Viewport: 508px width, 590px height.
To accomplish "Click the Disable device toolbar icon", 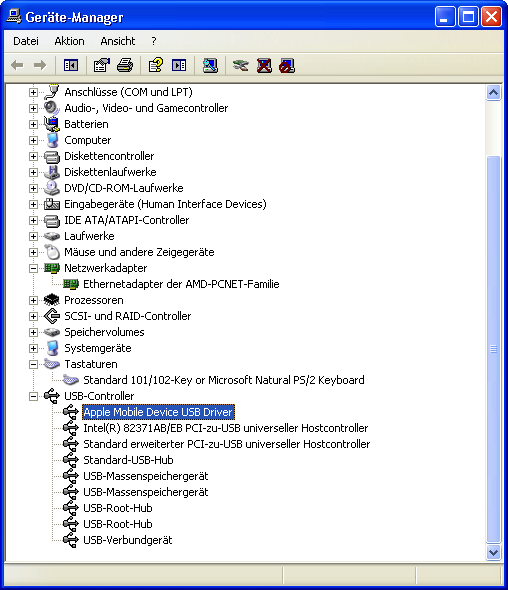I will point(287,65).
